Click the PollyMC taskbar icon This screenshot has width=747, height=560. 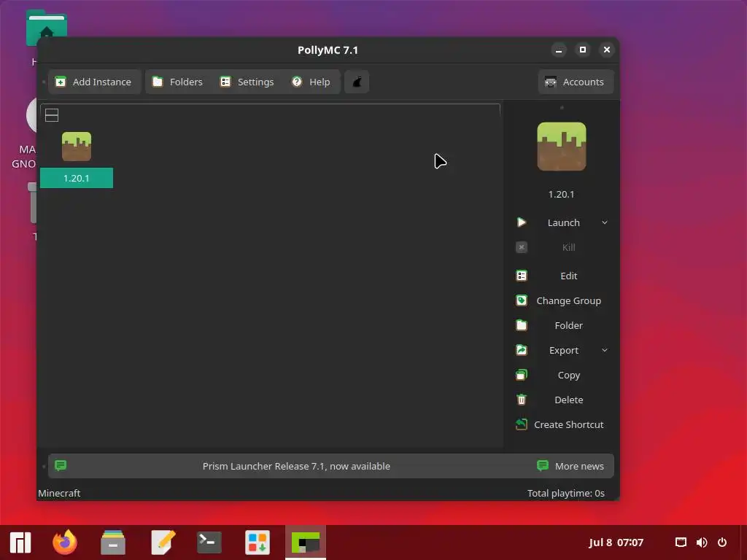coord(306,542)
